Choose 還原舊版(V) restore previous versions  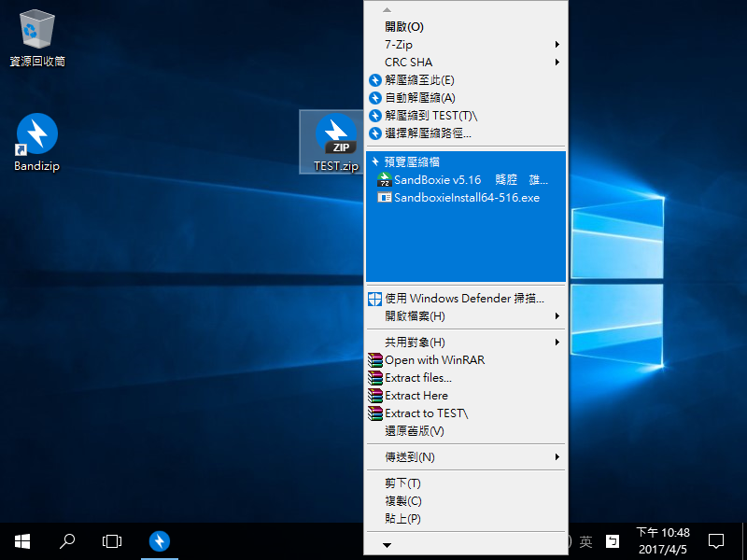click(466, 431)
